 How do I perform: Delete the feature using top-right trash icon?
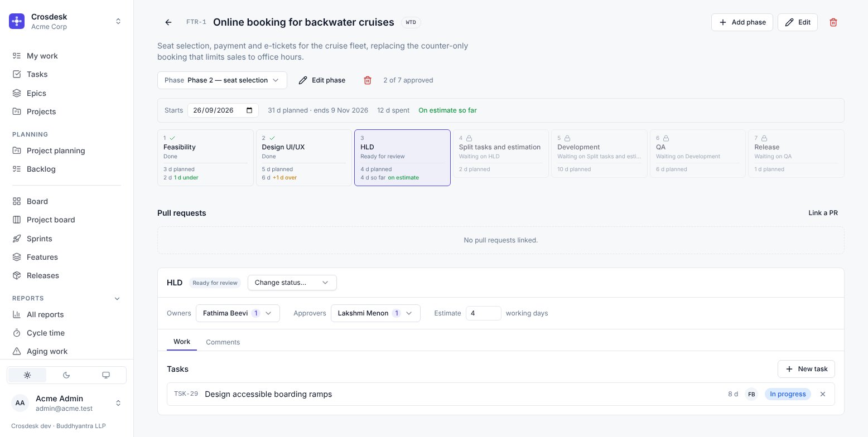[833, 22]
